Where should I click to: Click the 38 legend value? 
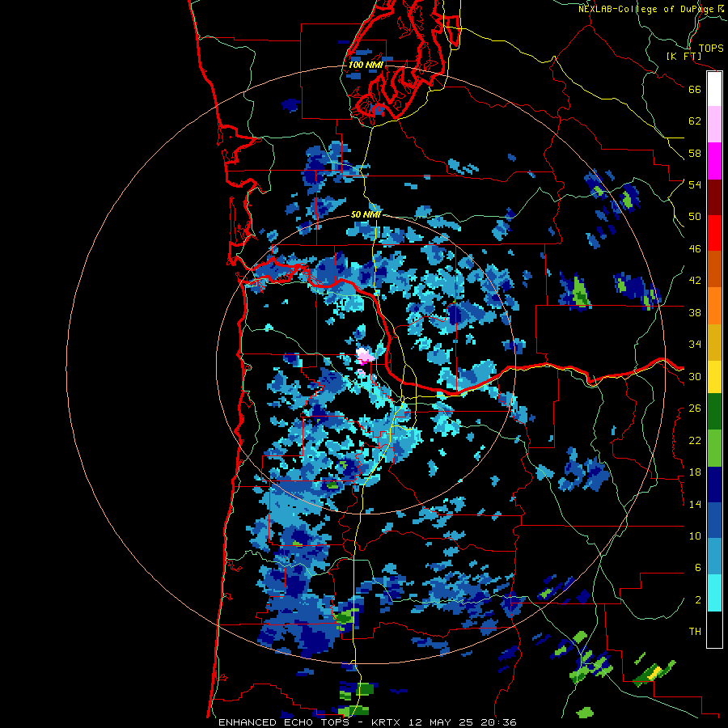pos(695,312)
